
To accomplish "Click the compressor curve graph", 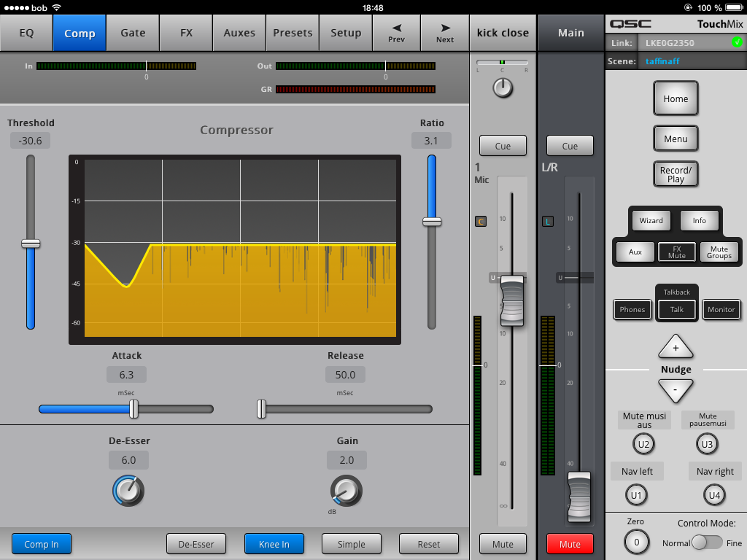I will point(235,249).
